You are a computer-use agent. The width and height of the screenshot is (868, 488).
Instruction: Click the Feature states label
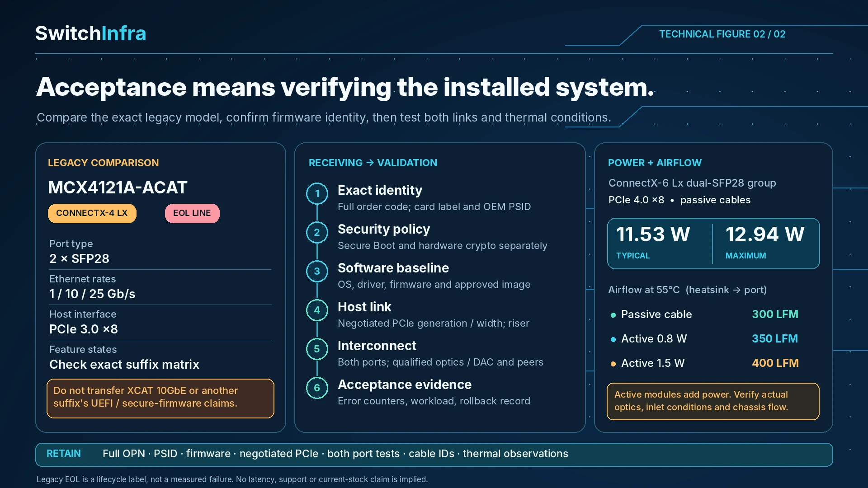(83, 350)
